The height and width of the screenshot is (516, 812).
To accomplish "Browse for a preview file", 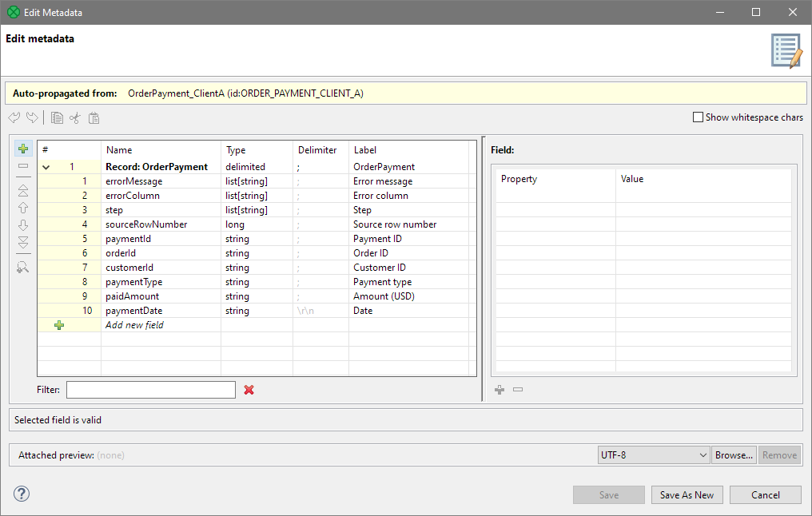I will (734, 454).
